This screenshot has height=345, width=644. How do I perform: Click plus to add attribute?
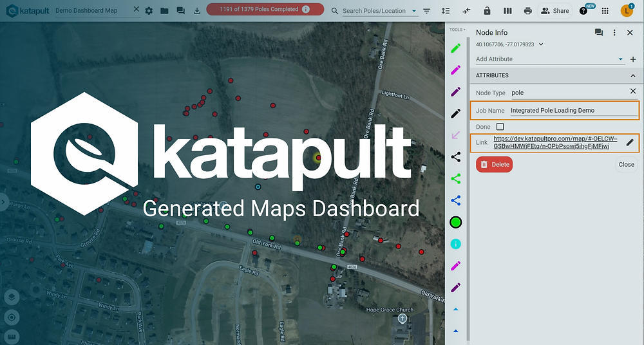point(633,59)
